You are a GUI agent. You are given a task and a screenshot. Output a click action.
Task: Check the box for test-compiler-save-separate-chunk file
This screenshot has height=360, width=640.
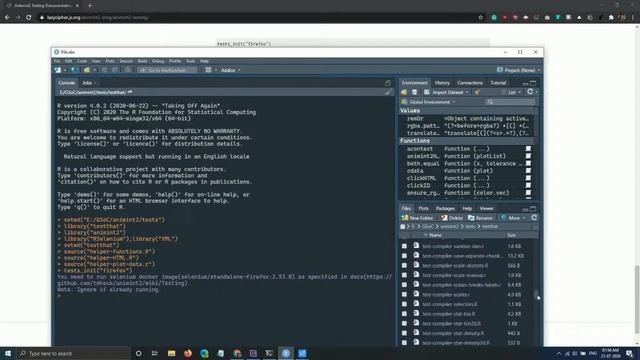coord(404,256)
